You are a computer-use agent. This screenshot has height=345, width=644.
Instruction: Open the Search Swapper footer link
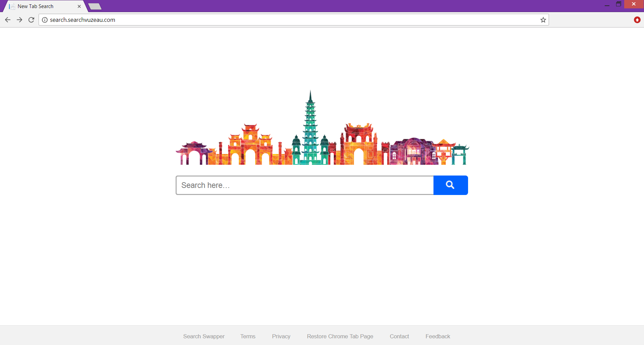coord(204,336)
